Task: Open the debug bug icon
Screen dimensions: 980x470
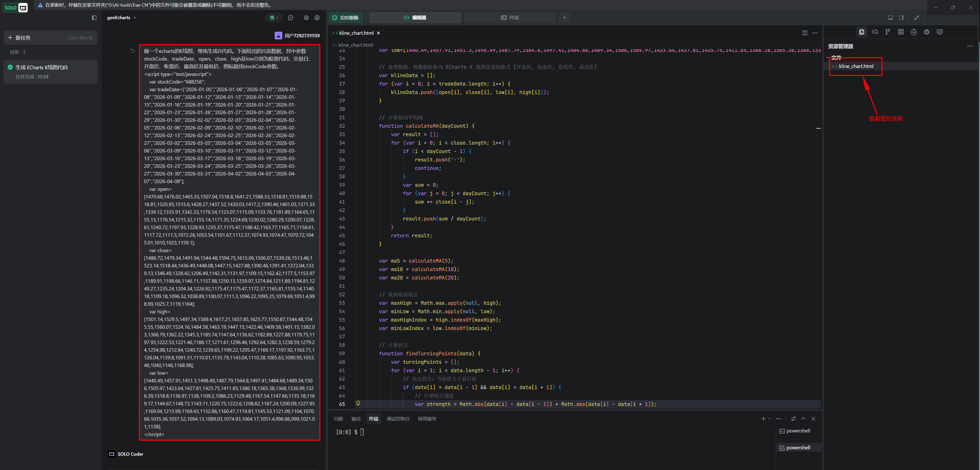Action: point(927,32)
